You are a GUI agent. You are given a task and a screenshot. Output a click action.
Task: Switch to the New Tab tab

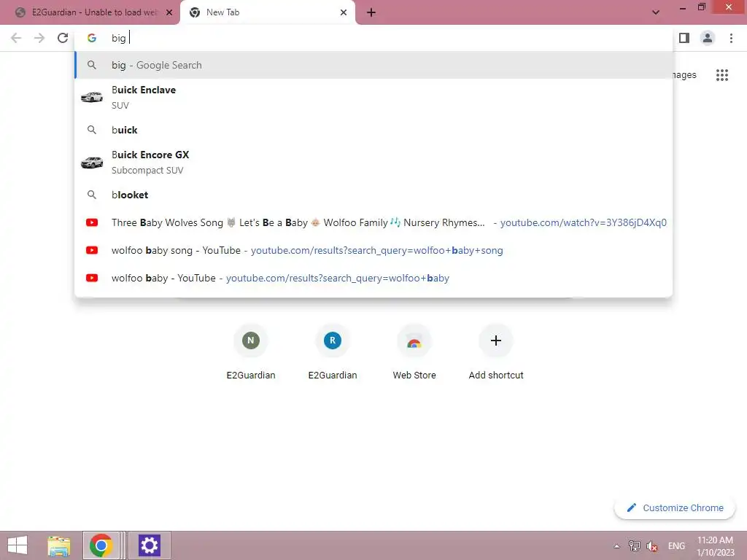click(x=267, y=12)
